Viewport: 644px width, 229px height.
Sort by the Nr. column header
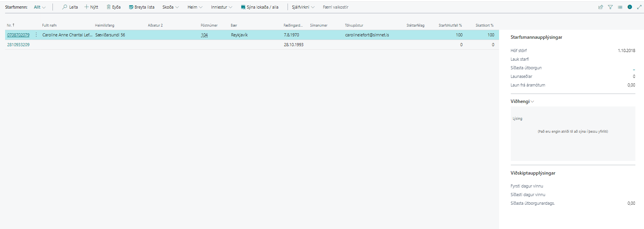(11, 25)
